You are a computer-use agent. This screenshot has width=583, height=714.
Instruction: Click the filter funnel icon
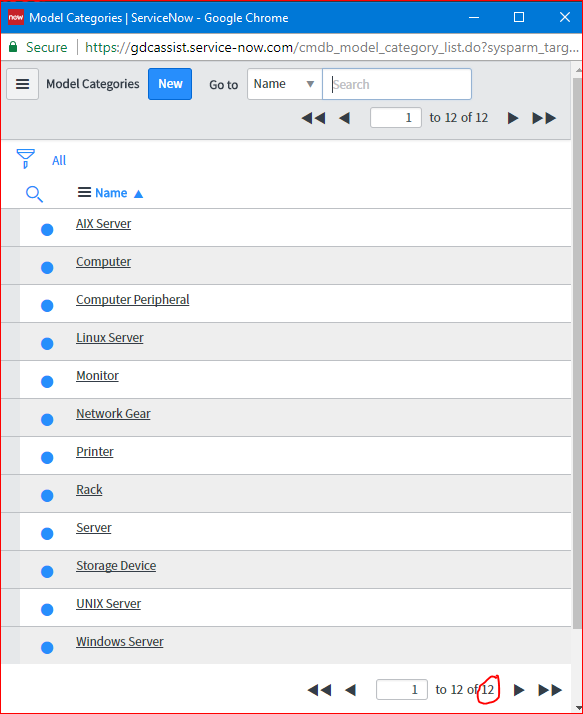(x=26, y=158)
